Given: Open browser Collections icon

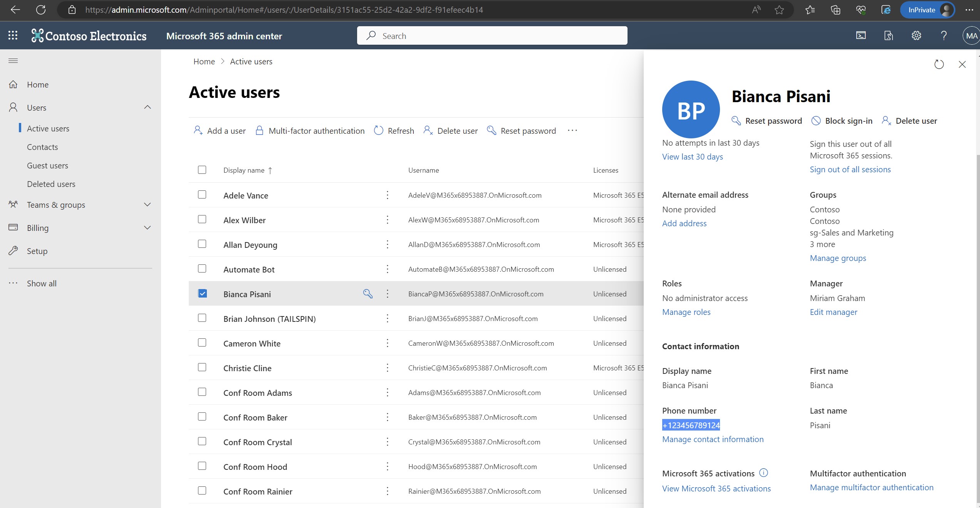Looking at the screenshot, I should [836, 10].
